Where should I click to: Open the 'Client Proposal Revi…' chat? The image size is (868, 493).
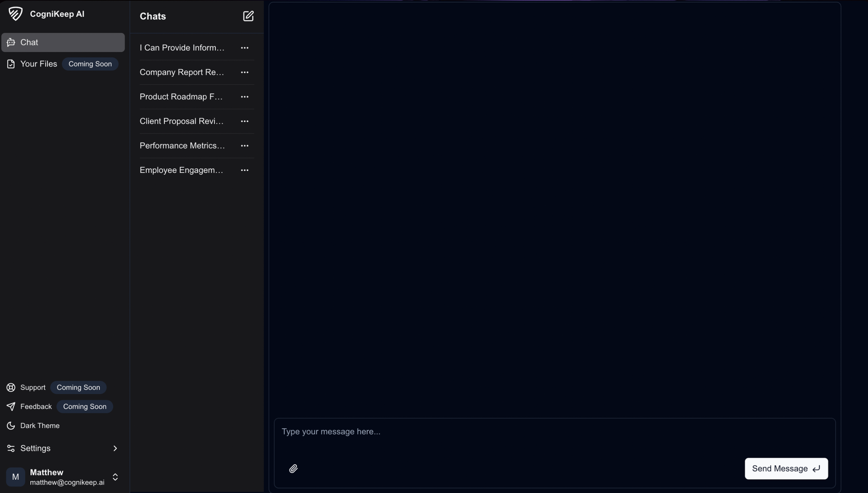[x=182, y=121]
